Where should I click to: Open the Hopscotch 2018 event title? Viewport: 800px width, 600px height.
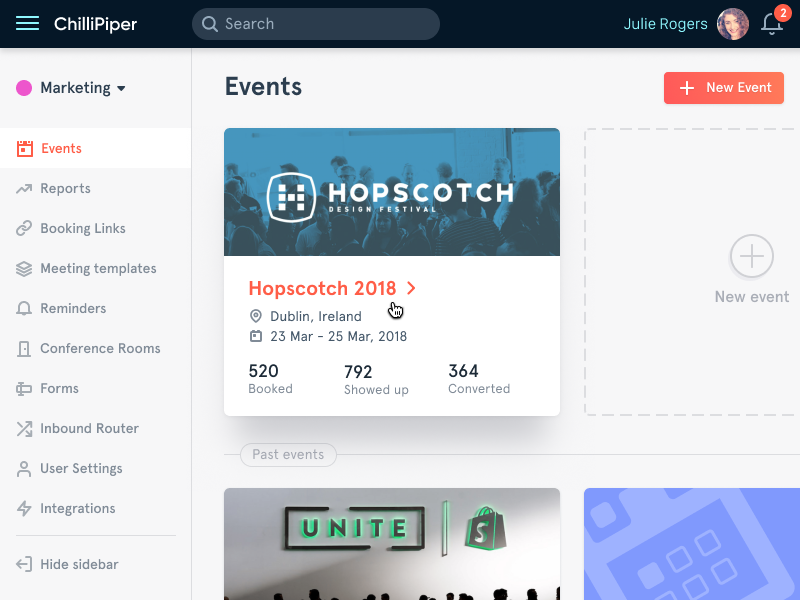pos(322,288)
